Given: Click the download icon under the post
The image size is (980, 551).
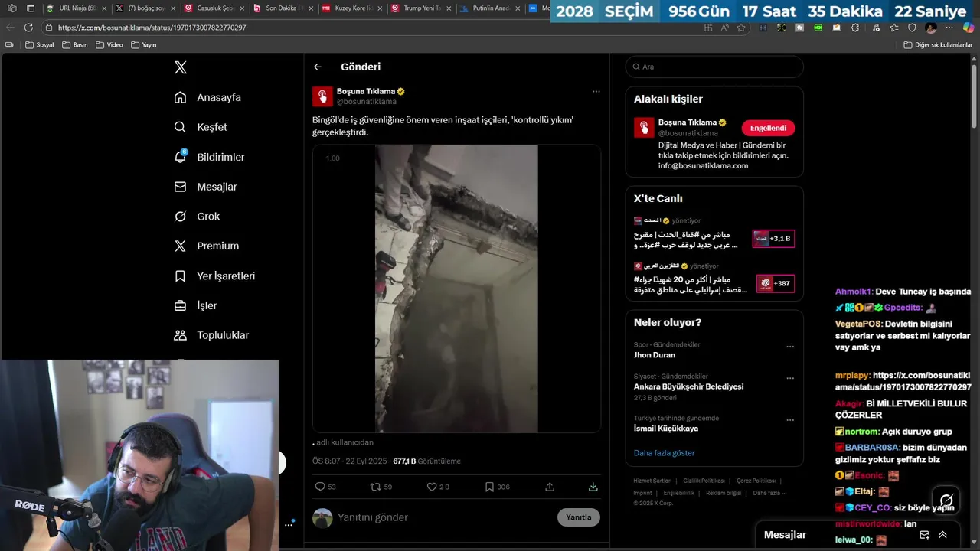Looking at the screenshot, I should tap(593, 487).
